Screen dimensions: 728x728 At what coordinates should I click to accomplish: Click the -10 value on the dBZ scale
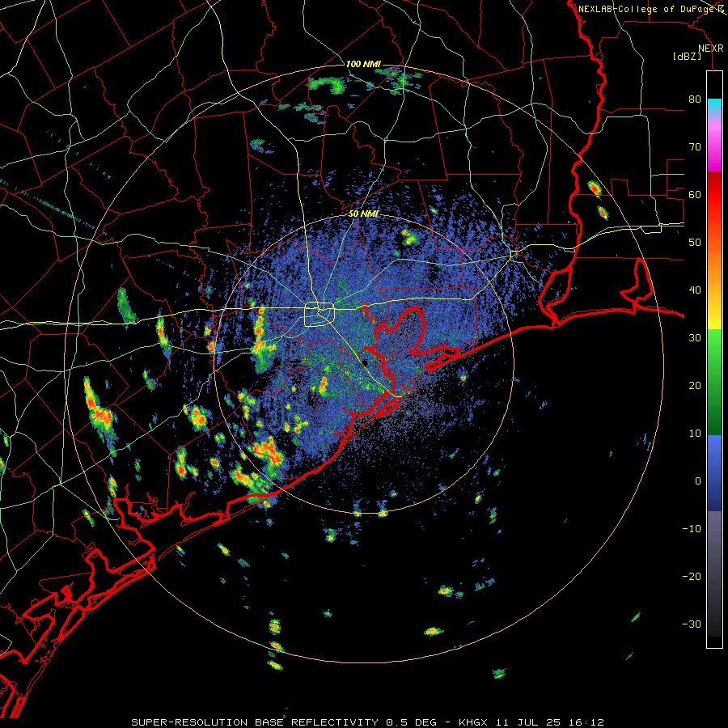click(x=692, y=529)
